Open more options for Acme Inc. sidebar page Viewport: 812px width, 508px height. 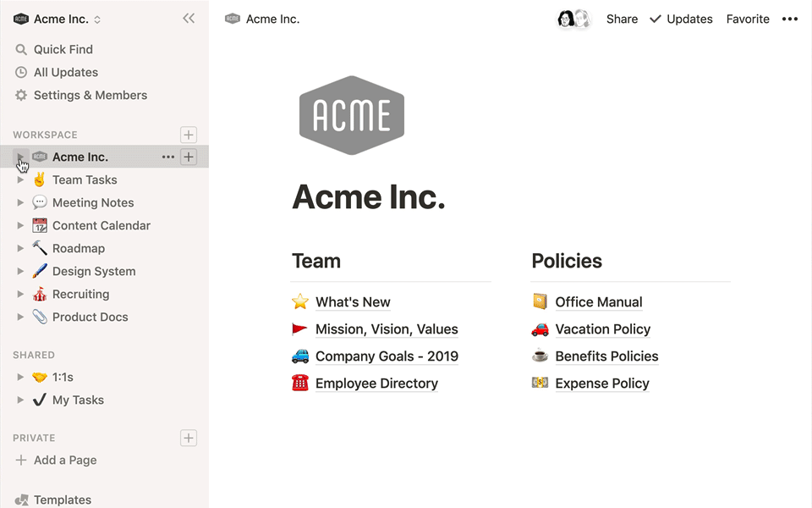click(167, 157)
